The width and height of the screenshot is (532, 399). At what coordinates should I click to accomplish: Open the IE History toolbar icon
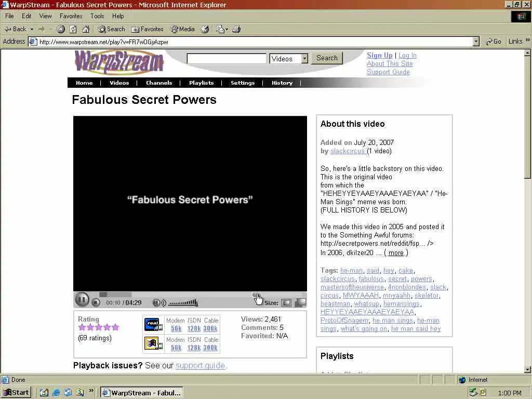pos(205,29)
